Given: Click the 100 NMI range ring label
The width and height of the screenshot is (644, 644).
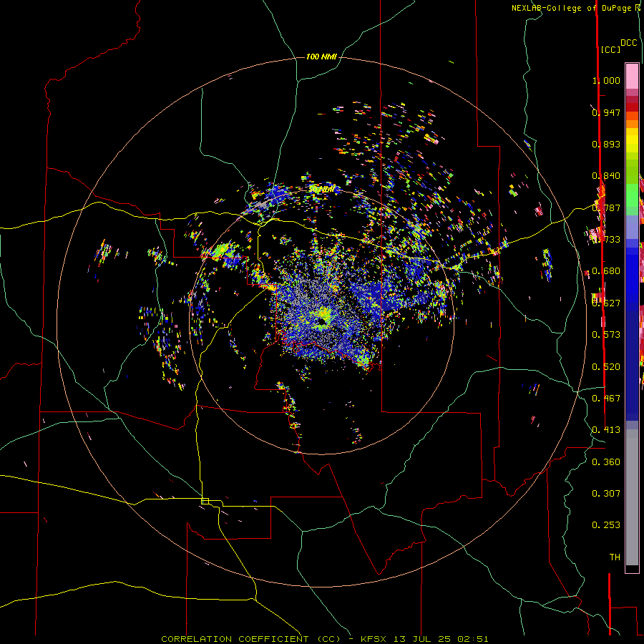Looking at the screenshot, I should (321, 57).
